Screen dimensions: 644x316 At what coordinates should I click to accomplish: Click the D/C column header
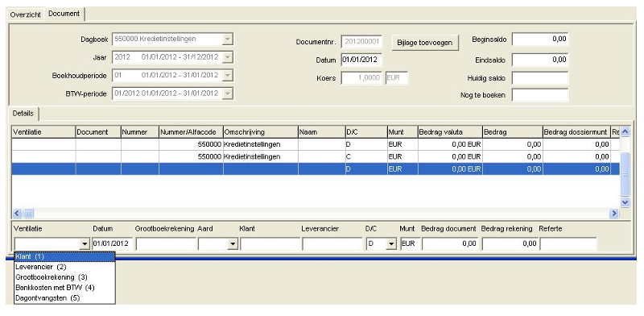[x=366, y=132]
